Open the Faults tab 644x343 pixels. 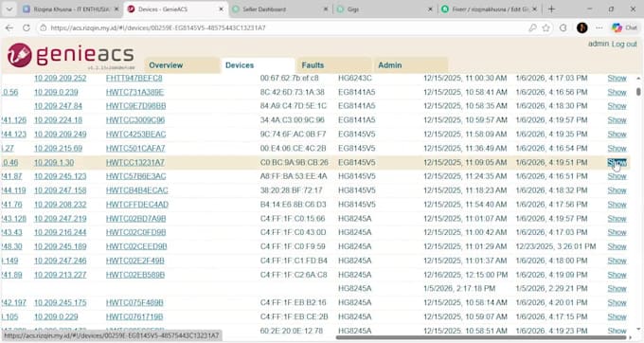tap(333, 65)
